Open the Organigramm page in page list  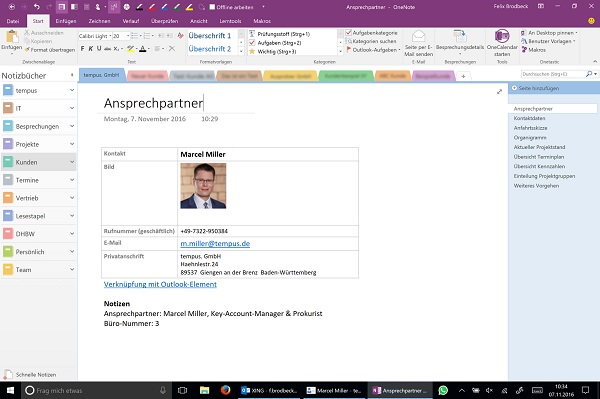[530, 137]
